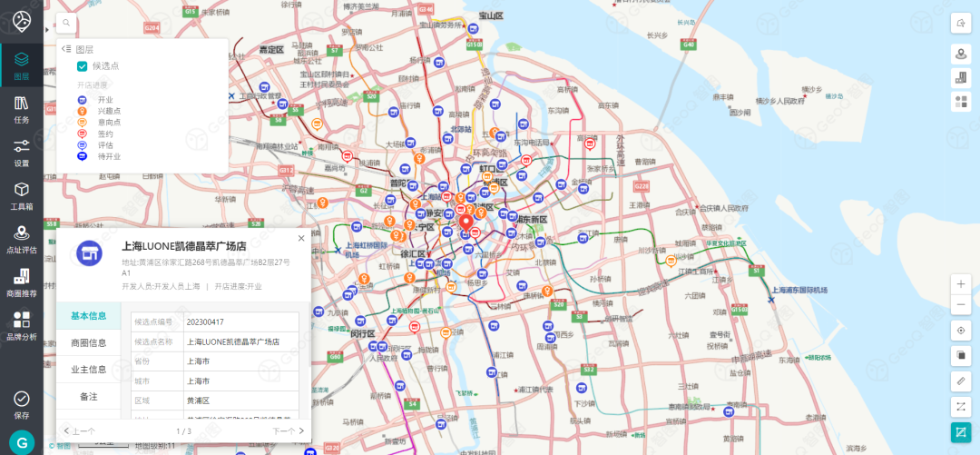Open the 点址评估 site evaluation item
The image size is (980, 455).
pyautogui.click(x=21, y=239)
